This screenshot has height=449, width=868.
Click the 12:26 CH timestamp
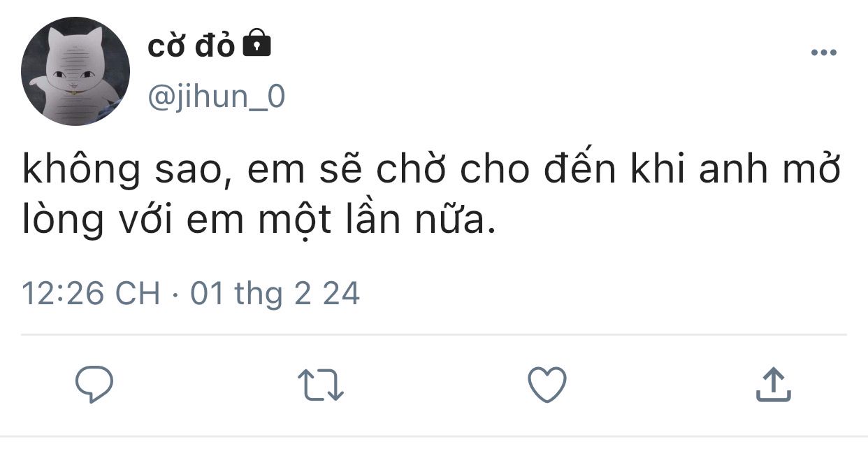(92, 293)
